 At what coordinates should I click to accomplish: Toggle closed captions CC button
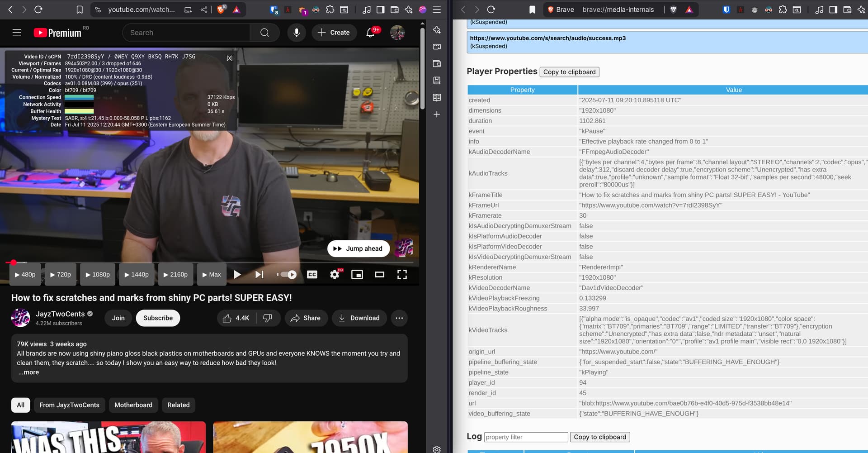pos(312,275)
